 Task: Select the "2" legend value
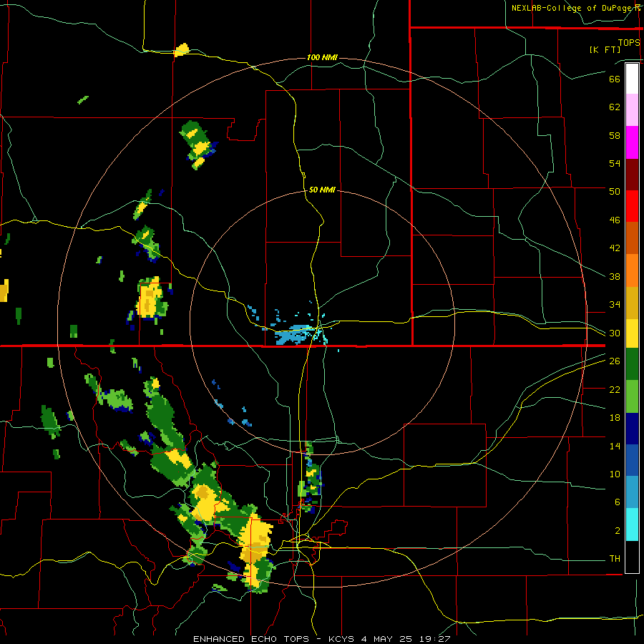617,531
